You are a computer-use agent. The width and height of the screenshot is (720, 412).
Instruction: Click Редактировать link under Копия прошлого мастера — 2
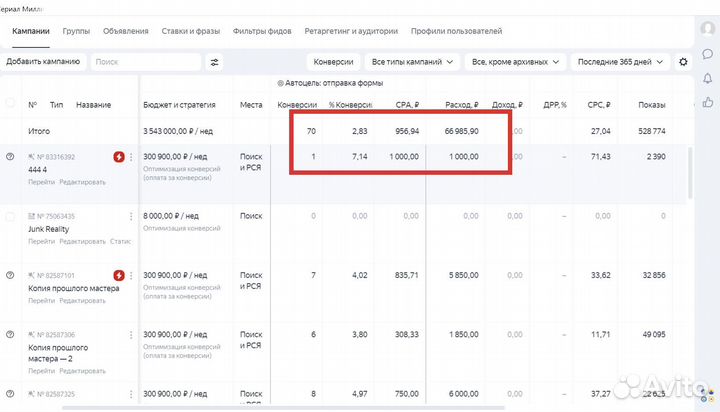click(83, 371)
